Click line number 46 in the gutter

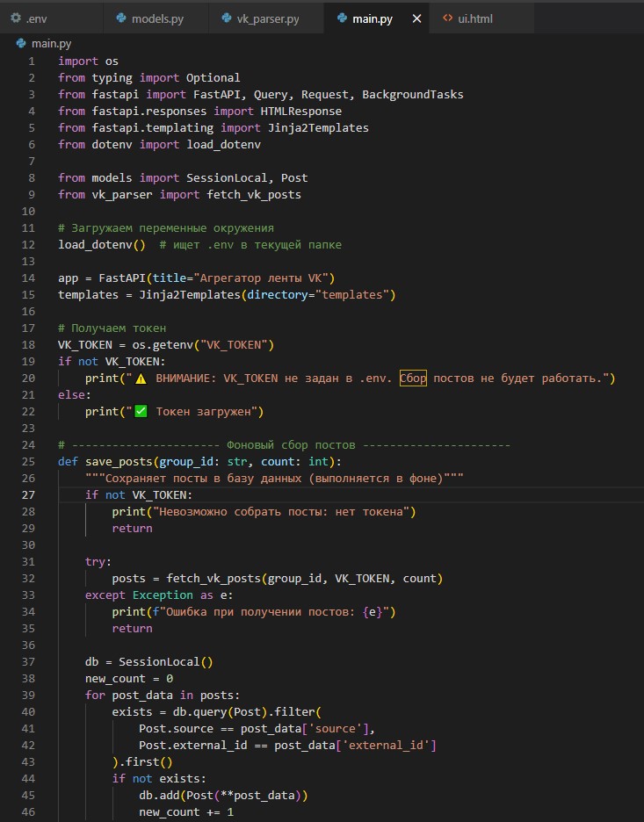32,811
